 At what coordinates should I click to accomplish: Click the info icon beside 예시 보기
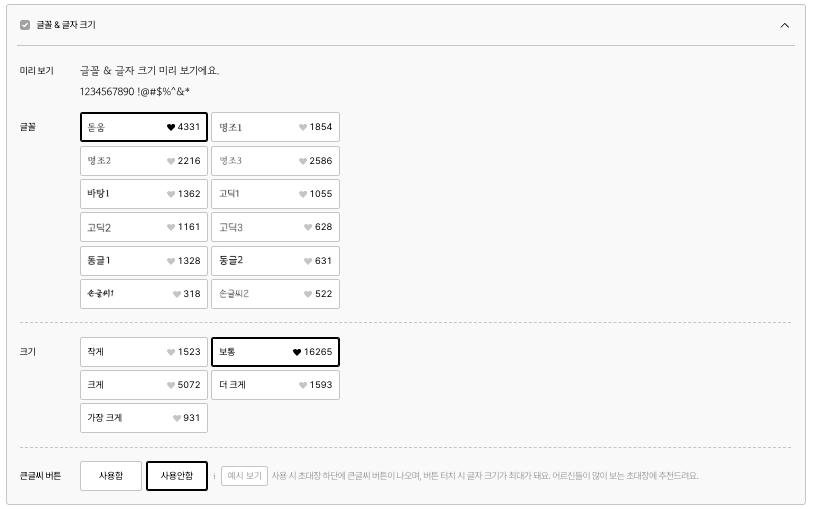[214, 476]
